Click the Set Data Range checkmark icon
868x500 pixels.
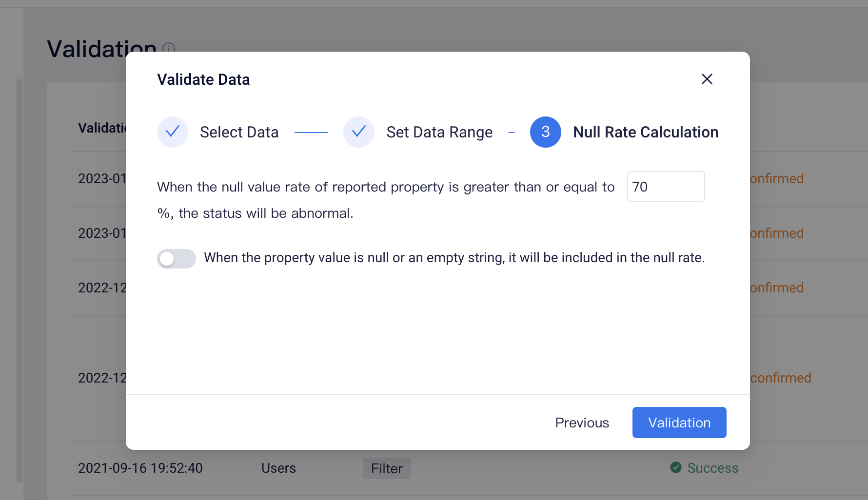click(359, 132)
